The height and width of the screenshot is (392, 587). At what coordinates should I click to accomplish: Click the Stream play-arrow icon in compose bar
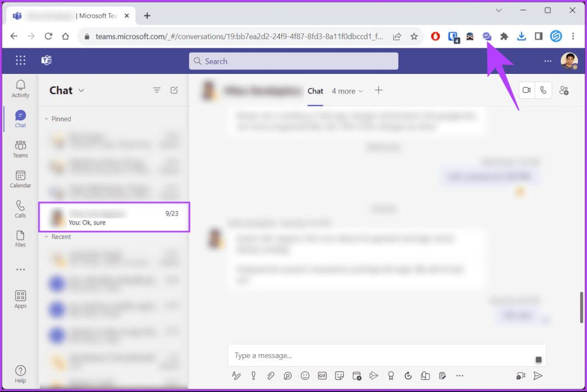(374, 375)
